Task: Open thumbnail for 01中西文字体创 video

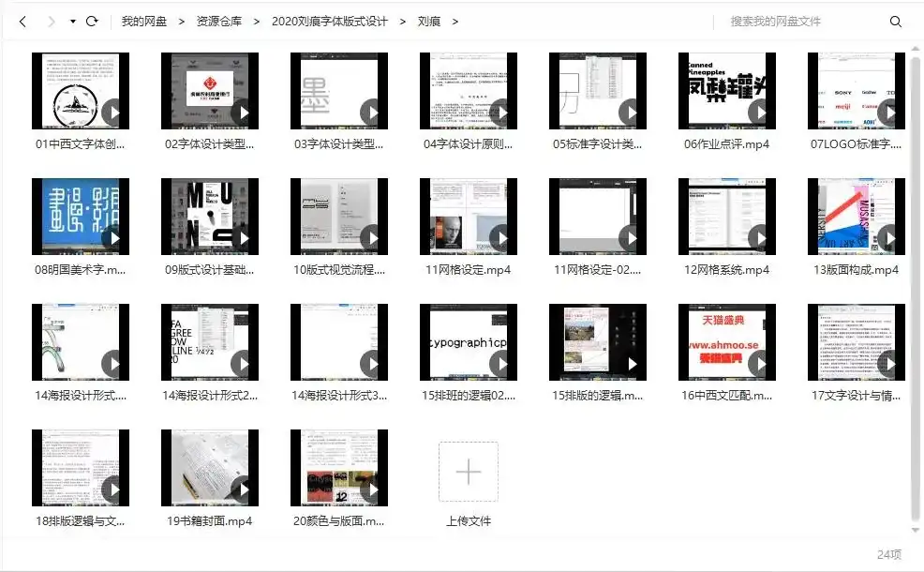Action: [81, 90]
